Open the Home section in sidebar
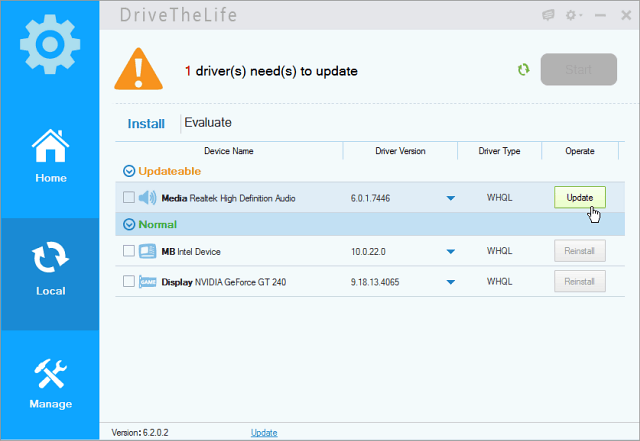The width and height of the screenshot is (640, 441). [x=50, y=156]
